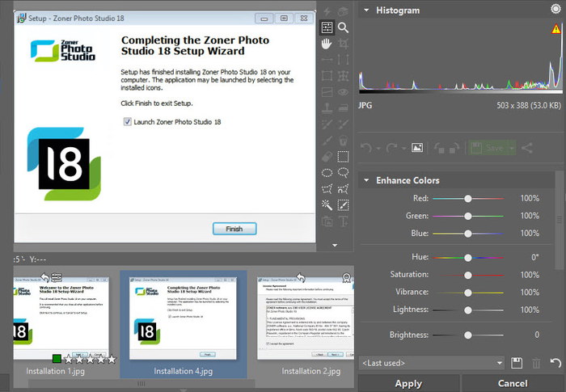Collapse the Histogram panel
The width and height of the screenshot is (566, 392).
[366, 11]
